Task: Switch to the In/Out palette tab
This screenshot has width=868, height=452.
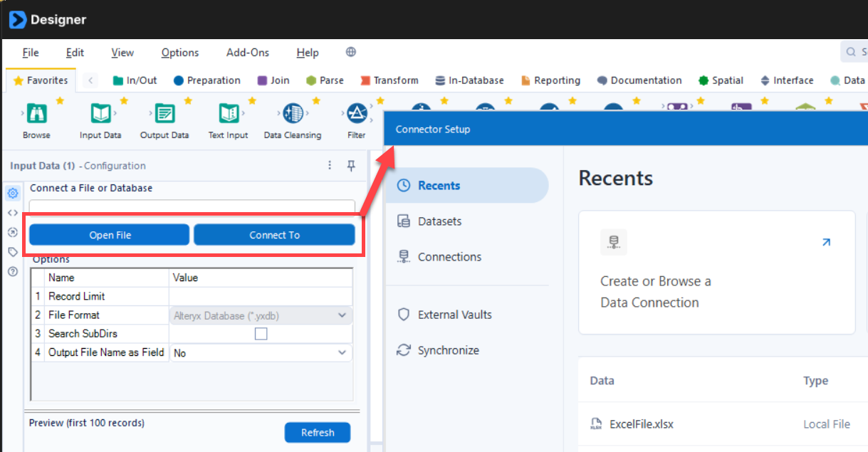Action: tap(135, 80)
